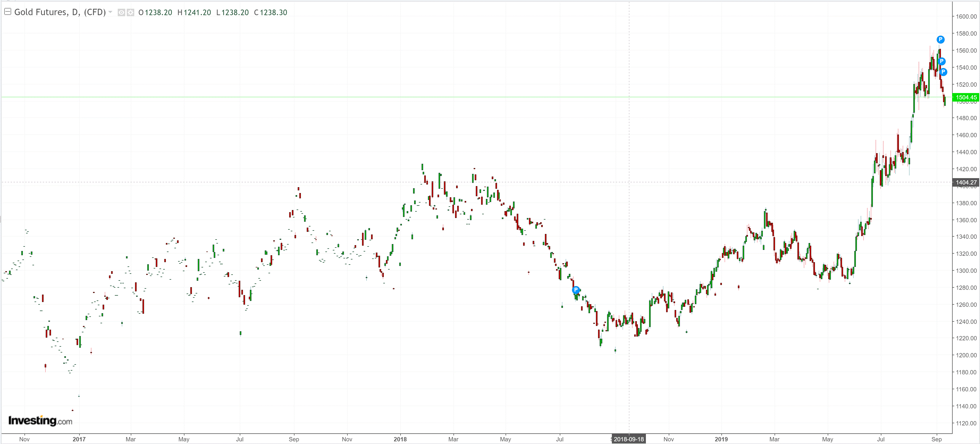This screenshot has width=980, height=444.
Task: Click the middle blue P marker near 1547
Action: [941, 61]
